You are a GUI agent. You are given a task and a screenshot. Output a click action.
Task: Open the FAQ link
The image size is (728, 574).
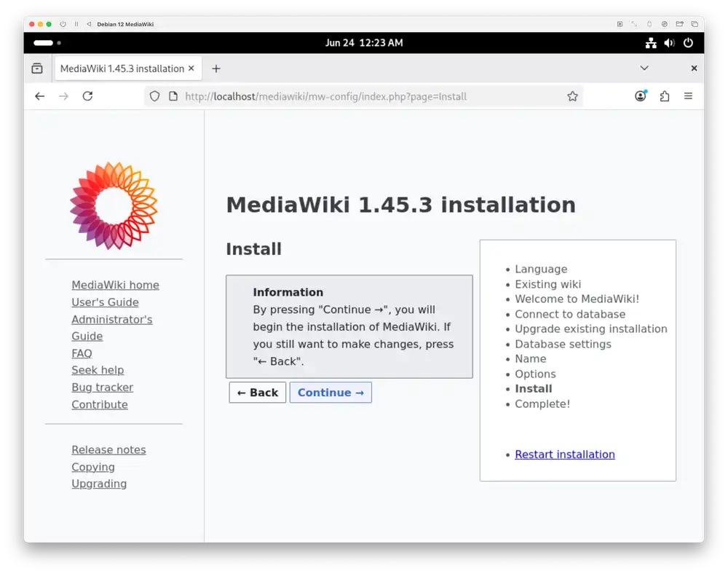click(82, 353)
